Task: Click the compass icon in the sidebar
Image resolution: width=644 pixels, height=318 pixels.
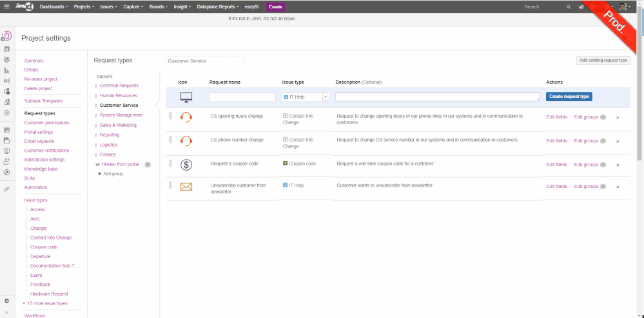Action: pyautogui.click(x=6, y=173)
